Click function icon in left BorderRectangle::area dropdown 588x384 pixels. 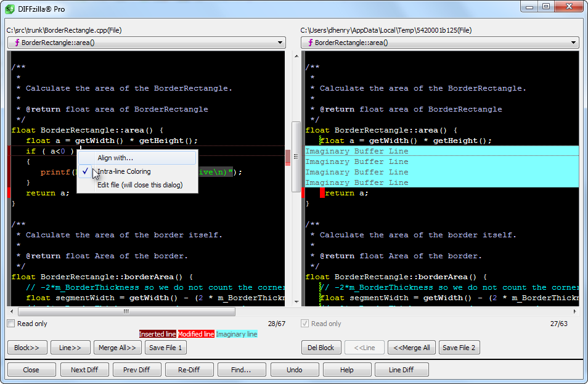pyautogui.click(x=16, y=43)
